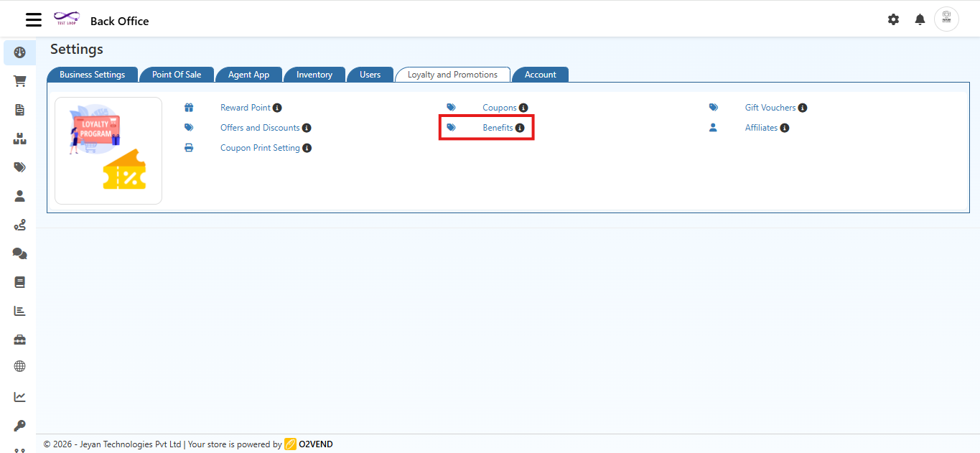This screenshot has width=980, height=453.
Task: Open the Benefits link
Action: point(498,127)
